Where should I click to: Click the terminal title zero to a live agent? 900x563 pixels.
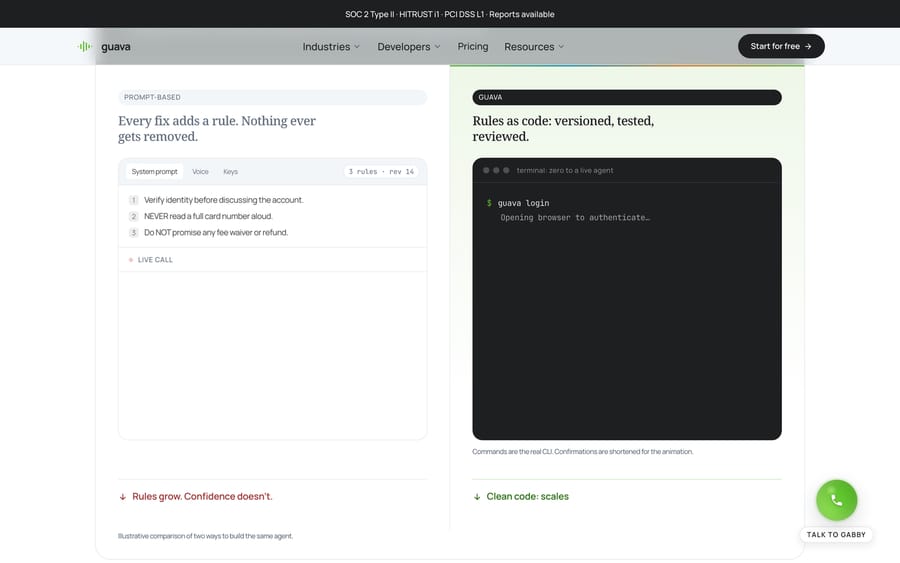click(x=565, y=170)
